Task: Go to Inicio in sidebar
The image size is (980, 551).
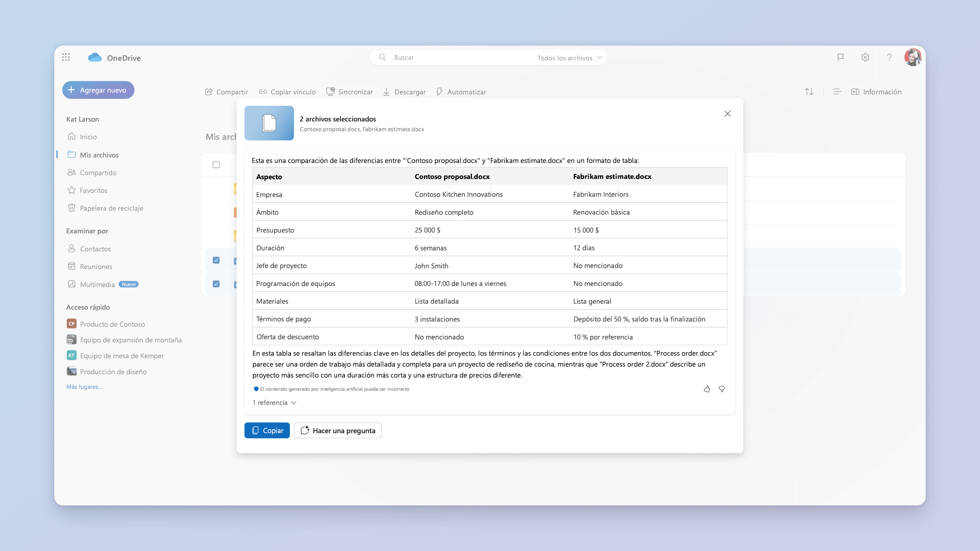Action: (x=82, y=137)
